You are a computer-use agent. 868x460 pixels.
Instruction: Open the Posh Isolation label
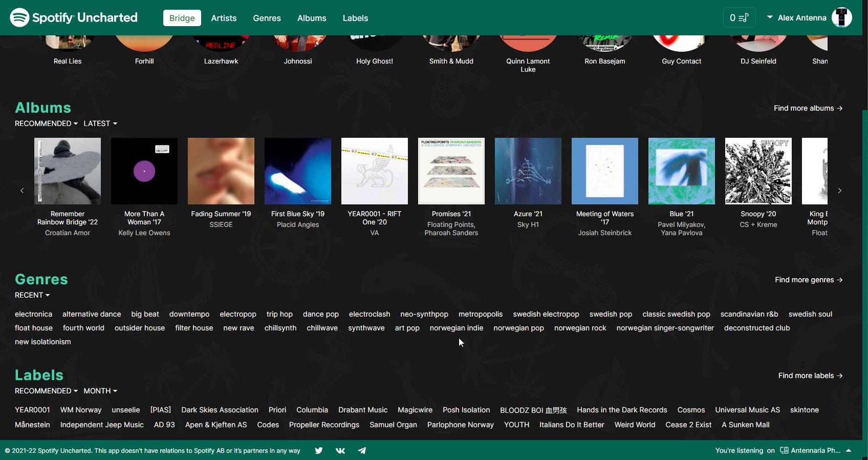(x=466, y=410)
